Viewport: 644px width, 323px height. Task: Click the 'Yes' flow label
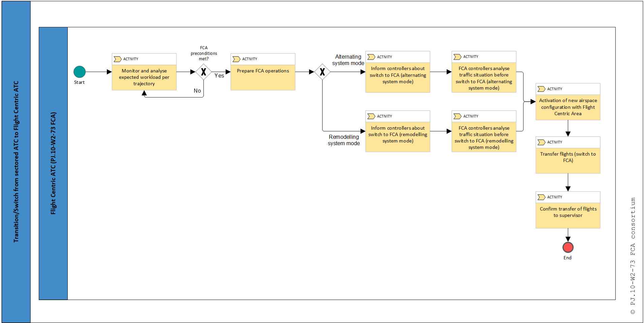[219, 76]
